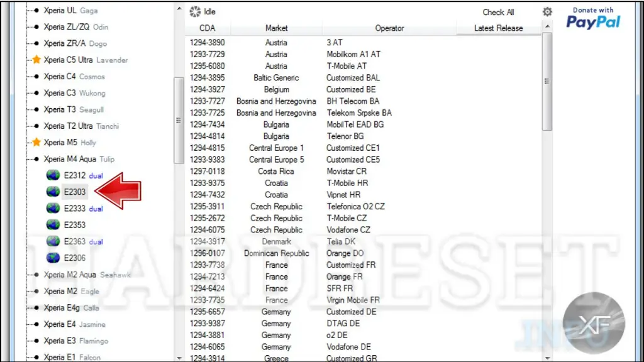
Task: Click the Check All button
Action: 498,13
